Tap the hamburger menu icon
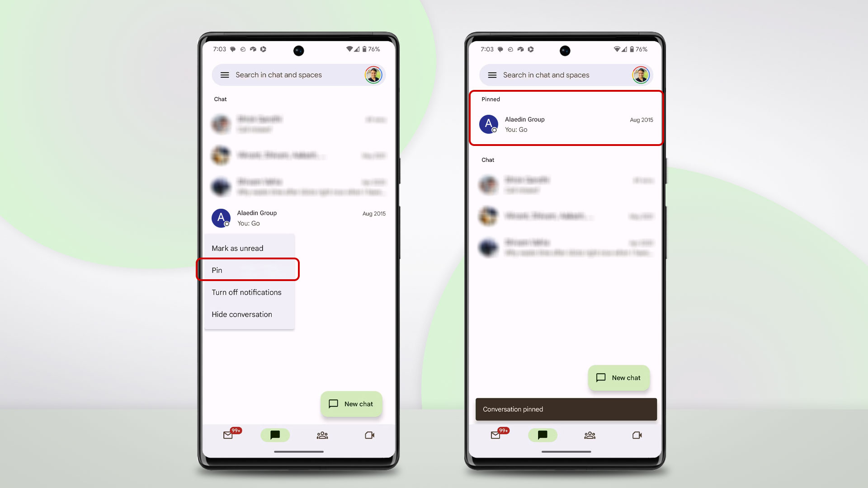 [225, 75]
